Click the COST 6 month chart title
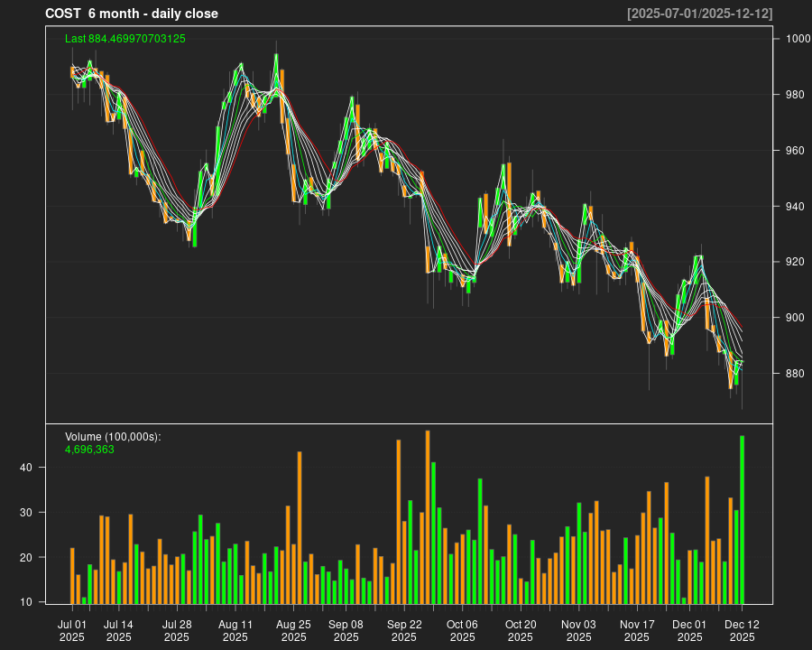812x650 pixels. tap(132, 14)
